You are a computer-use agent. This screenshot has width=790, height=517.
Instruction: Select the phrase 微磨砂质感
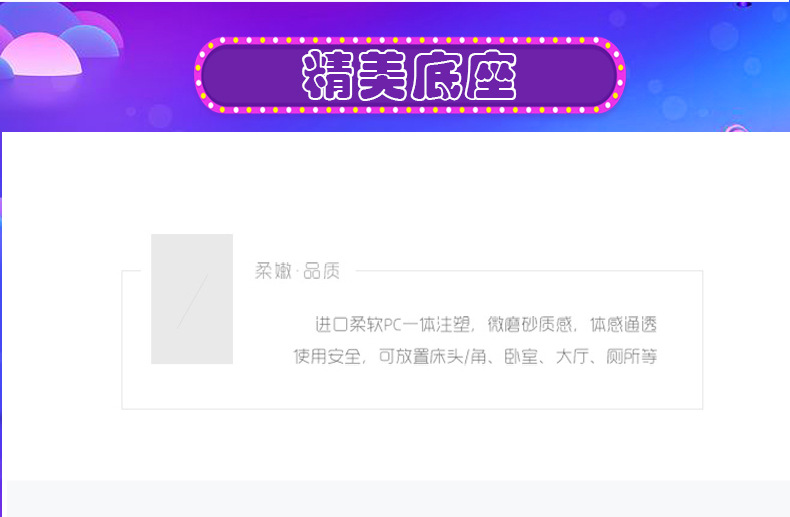click(530, 325)
